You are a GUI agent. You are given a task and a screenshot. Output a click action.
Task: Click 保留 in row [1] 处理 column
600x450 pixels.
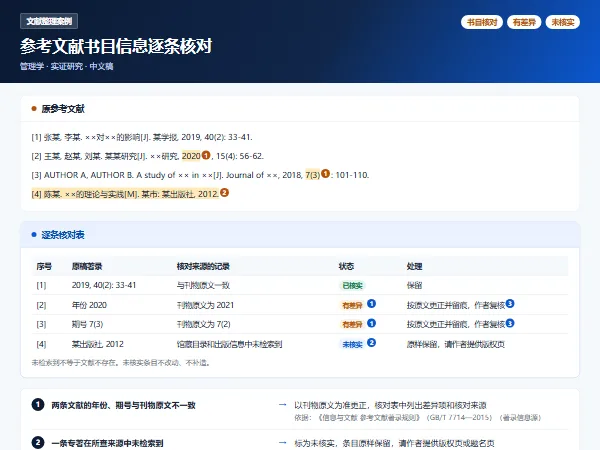(x=414, y=285)
